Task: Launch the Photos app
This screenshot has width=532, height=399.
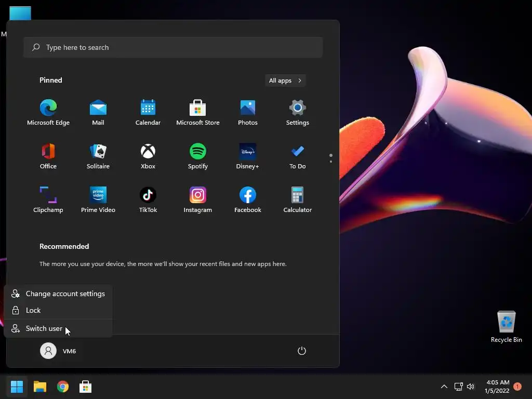Action: tap(248, 113)
